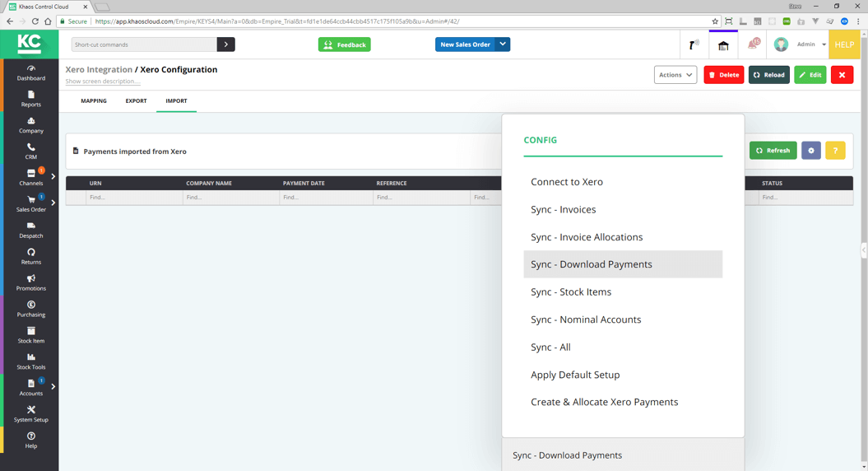This screenshot has width=868, height=471.
Task: Click the yellow question mark button
Action: pos(835,150)
